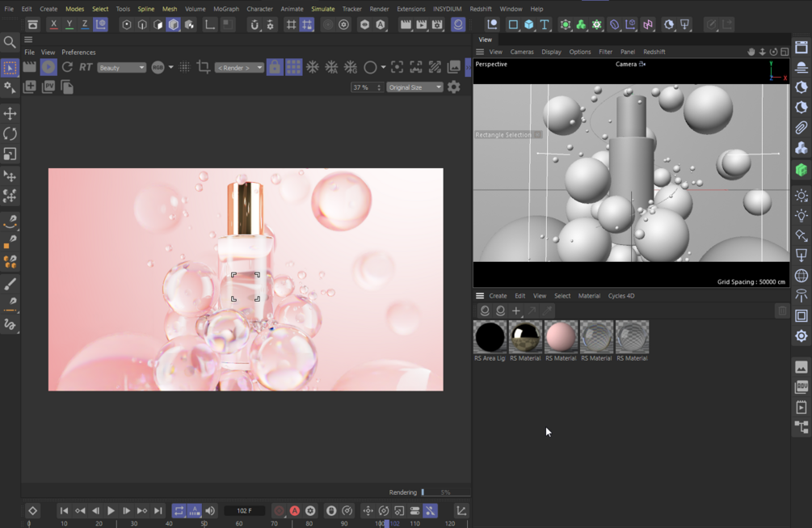812x528 pixels.
Task: Expand the RGB channel dropdown arrow
Action: [x=171, y=67]
